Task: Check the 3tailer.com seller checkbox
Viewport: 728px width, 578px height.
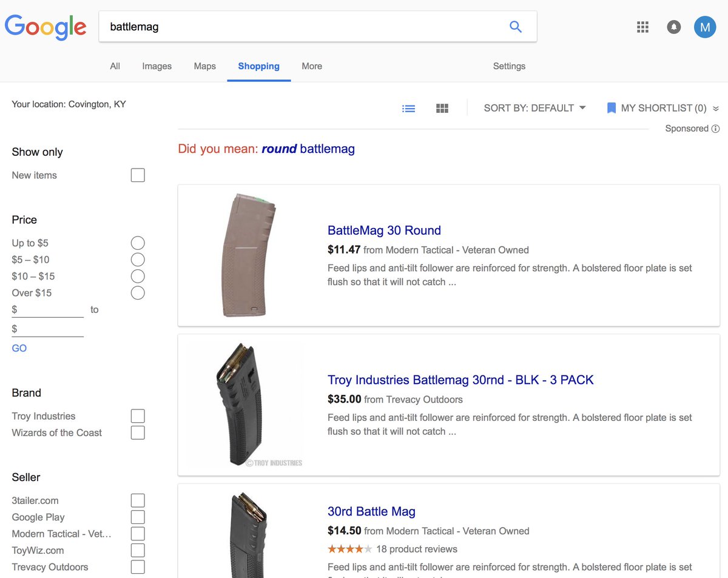Action: click(138, 500)
